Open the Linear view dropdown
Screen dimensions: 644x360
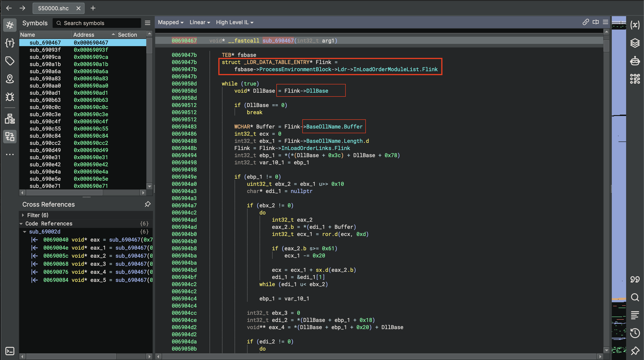point(199,22)
